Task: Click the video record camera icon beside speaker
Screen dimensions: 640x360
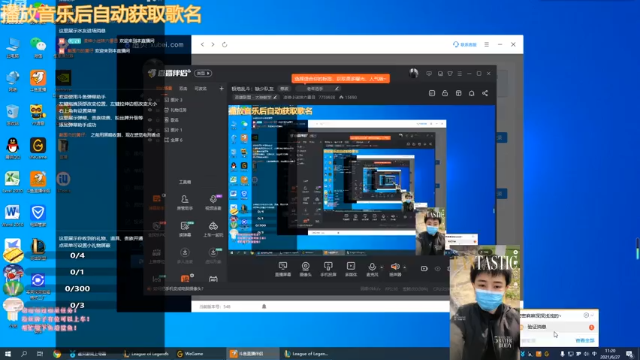Action: coord(424,269)
